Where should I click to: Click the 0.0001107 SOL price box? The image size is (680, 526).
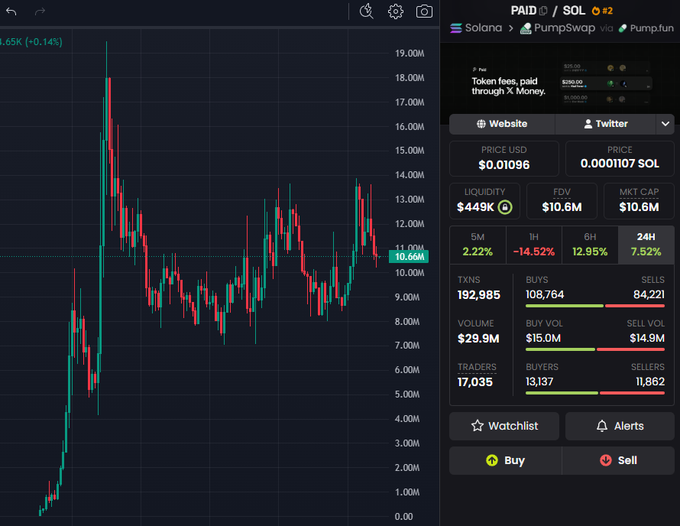[620, 159]
